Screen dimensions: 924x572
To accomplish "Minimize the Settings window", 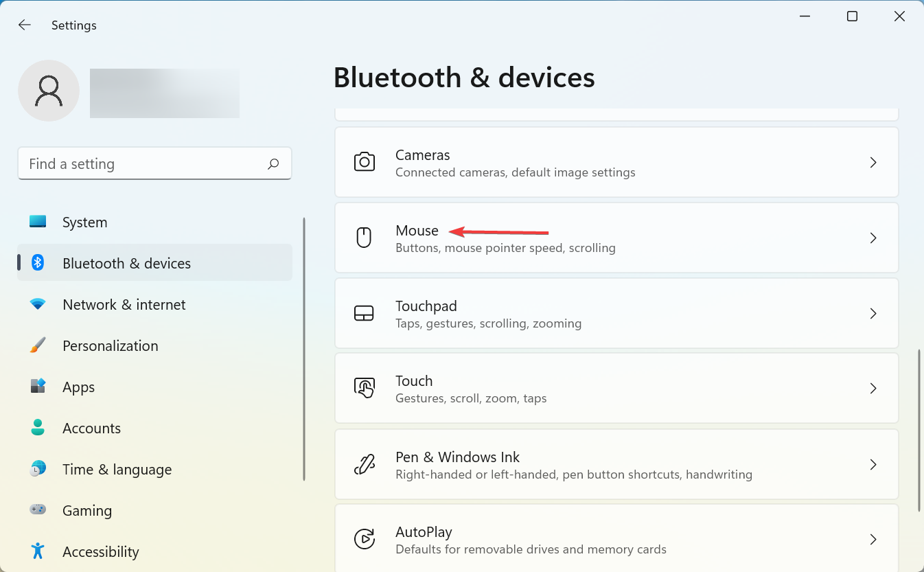I will click(x=805, y=16).
